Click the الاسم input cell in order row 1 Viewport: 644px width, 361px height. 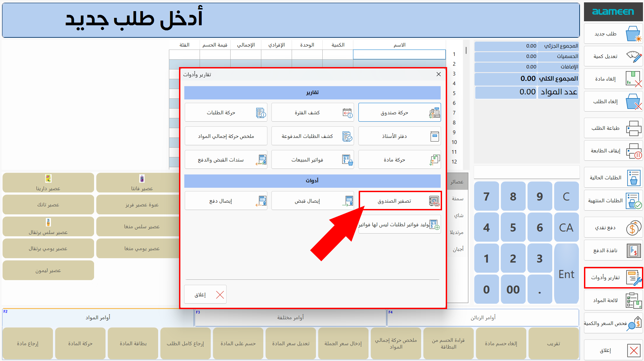click(x=399, y=55)
